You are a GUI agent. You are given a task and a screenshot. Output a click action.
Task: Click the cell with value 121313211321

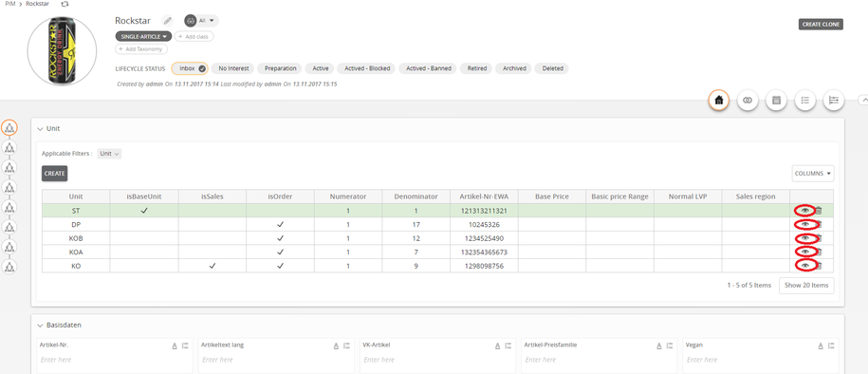pos(484,211)
